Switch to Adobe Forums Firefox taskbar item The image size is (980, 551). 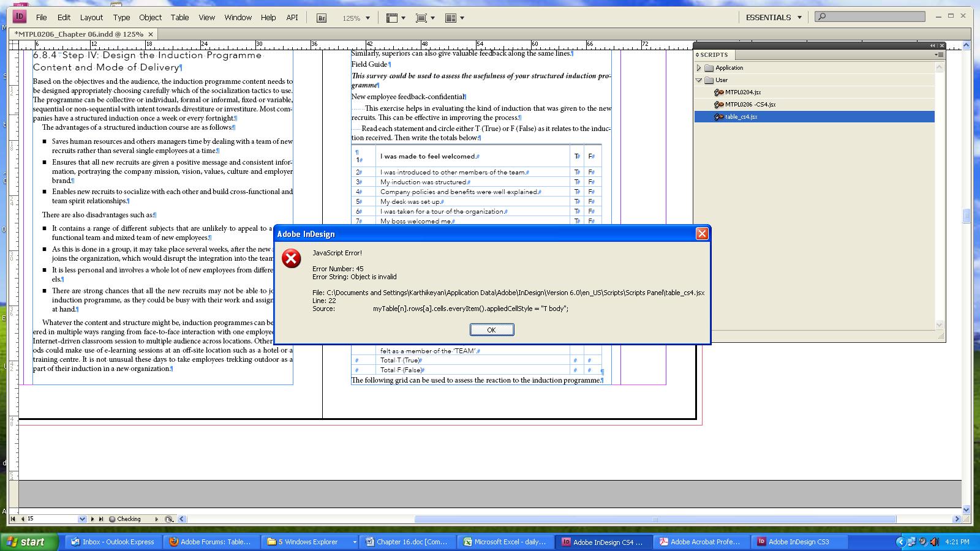211,542
